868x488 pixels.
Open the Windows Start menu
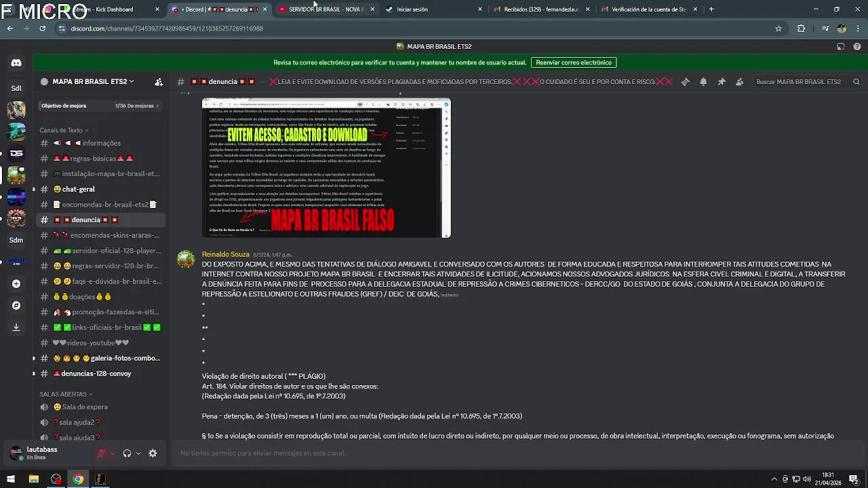click(10, 479)
